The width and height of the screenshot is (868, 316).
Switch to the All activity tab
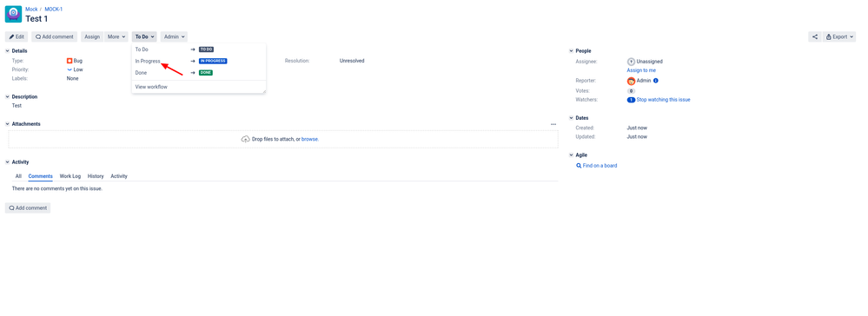pyautogui.click(x=18, y=176)
